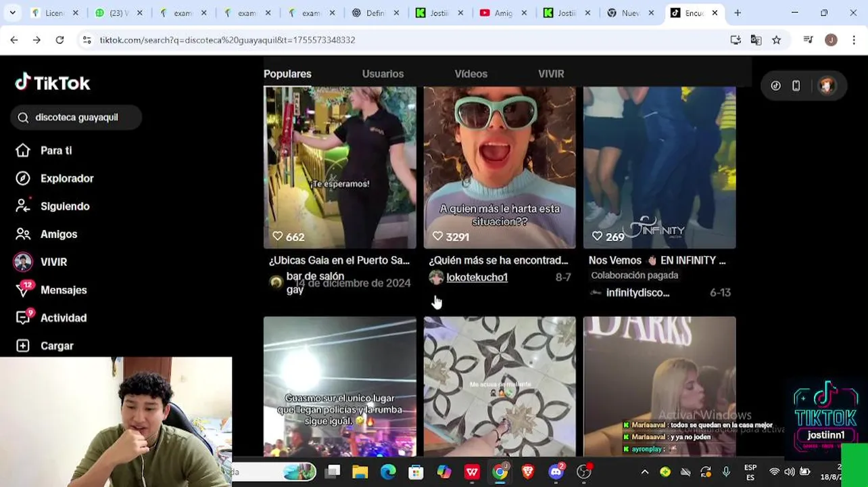Click Cargar upload button

(45, 346)
